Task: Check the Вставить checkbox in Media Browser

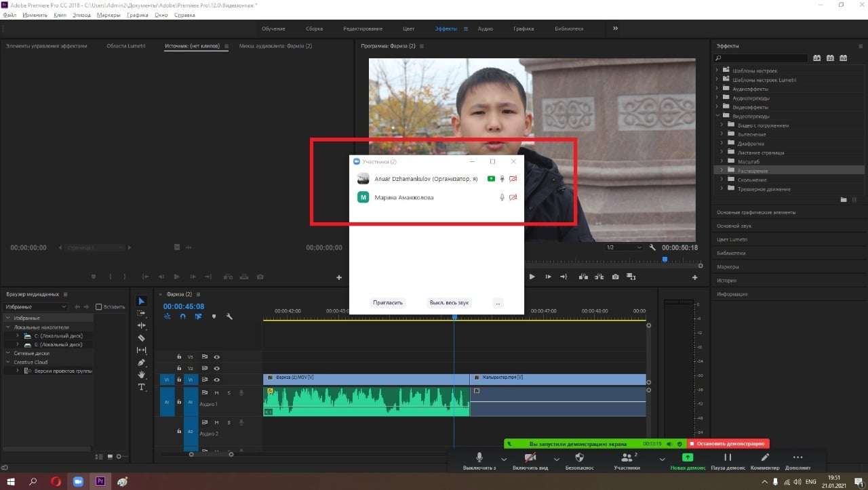Action: 99,307
